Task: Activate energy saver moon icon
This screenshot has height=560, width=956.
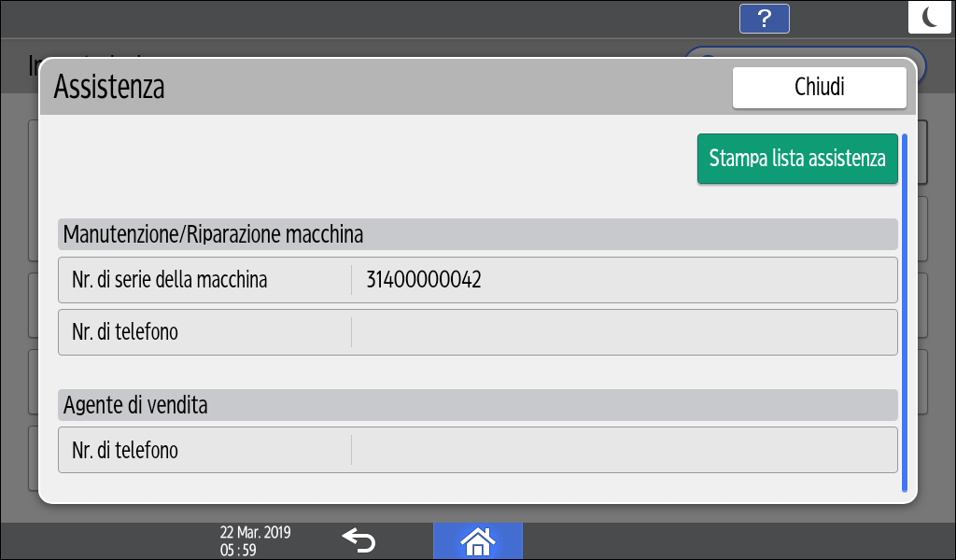Action: [930, 18]
